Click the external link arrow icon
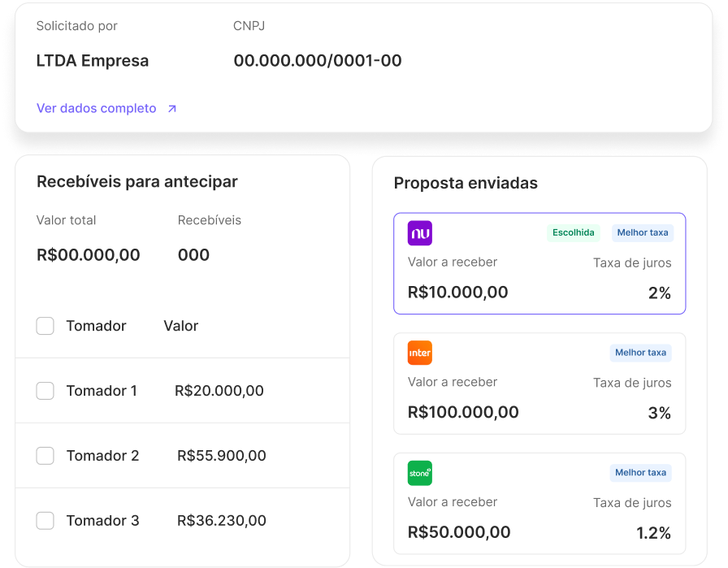Image resolution: width=728 pixels, height=568 pixels. 171,109
